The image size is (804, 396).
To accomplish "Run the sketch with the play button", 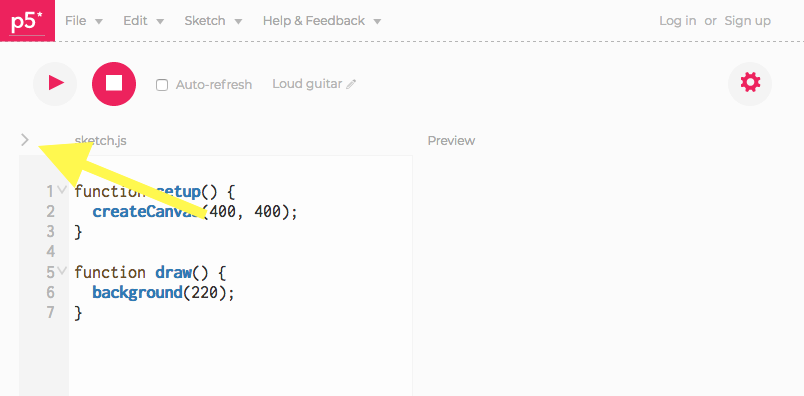I will (55, 84).
